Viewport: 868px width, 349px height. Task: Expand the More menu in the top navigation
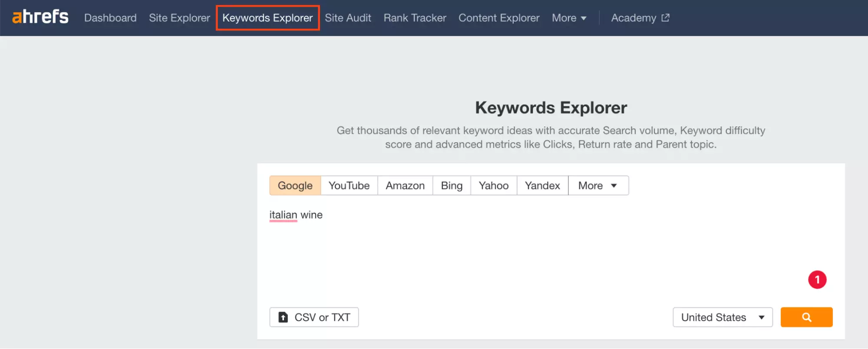click(x=569, y=18)
